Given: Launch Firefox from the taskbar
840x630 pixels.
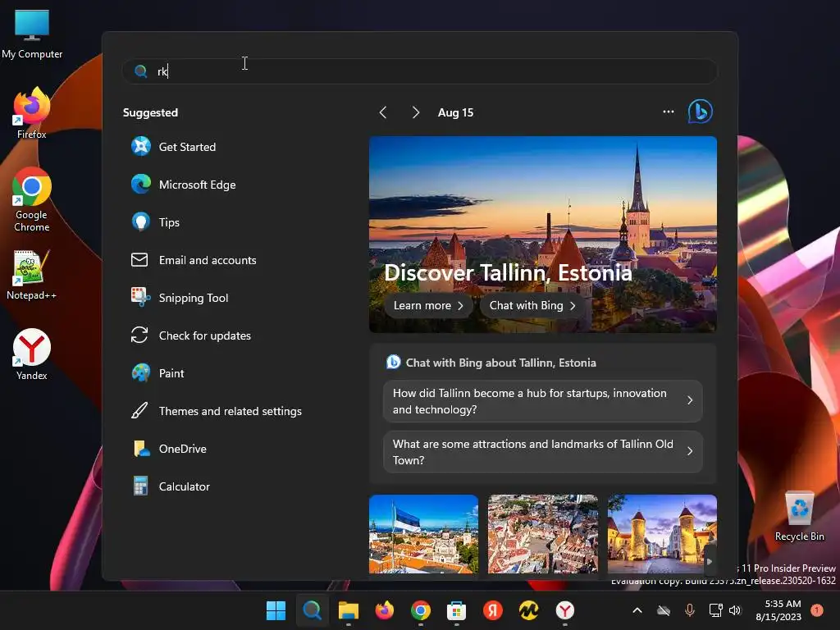Looking at the screenshot, I should pyautogui.click(x=384, y=610).
